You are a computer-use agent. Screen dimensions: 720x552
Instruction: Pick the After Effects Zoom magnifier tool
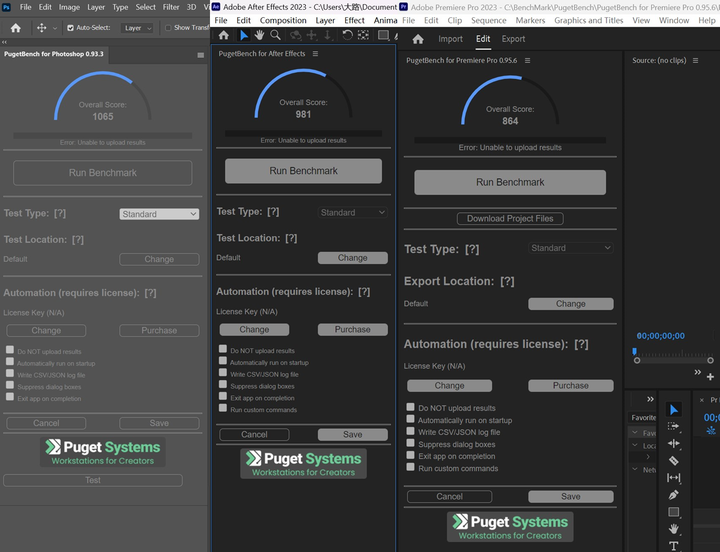click(275, 35)
